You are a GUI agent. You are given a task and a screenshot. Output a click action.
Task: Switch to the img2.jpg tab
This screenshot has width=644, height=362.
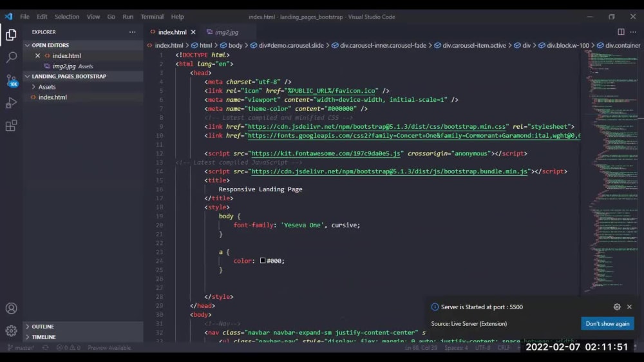[x=227, y=32]
